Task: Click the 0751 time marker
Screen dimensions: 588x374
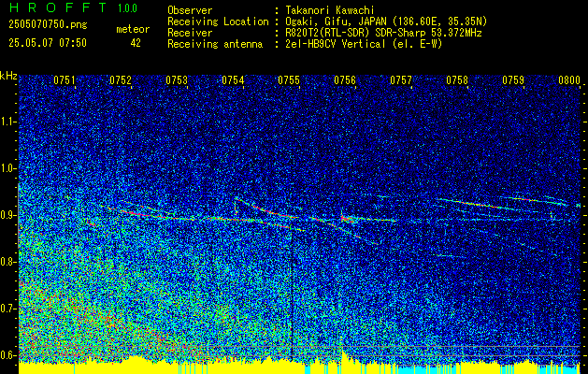Action: 65,80
